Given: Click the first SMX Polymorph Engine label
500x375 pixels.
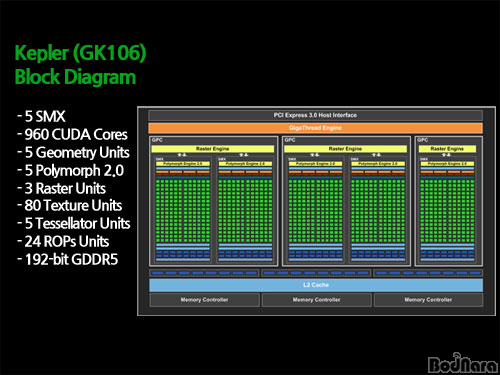Looking at the screenshot, I should [x=183, y=164].
